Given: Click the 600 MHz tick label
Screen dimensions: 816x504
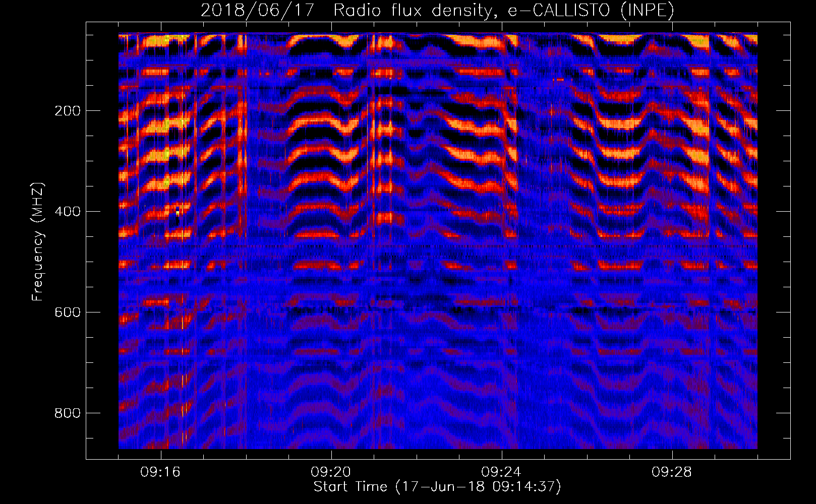Looking at the screenshot, I should tap(67, 312).
